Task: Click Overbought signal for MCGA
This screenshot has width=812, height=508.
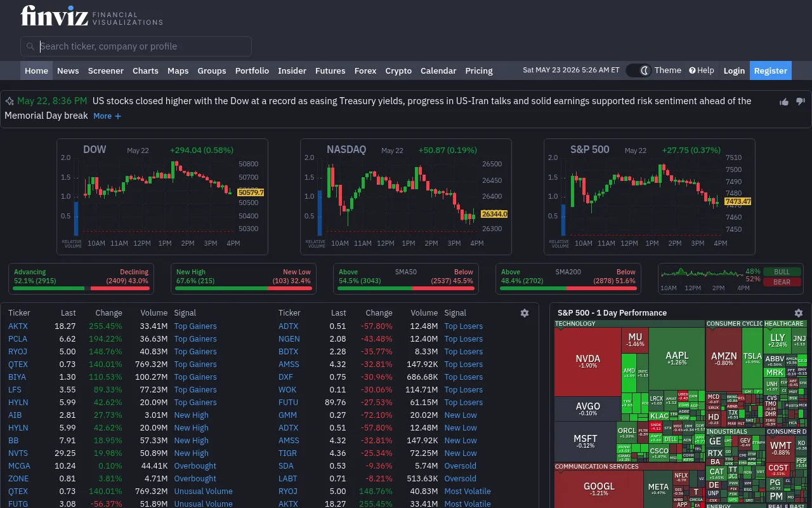Action: coord(195,466)
